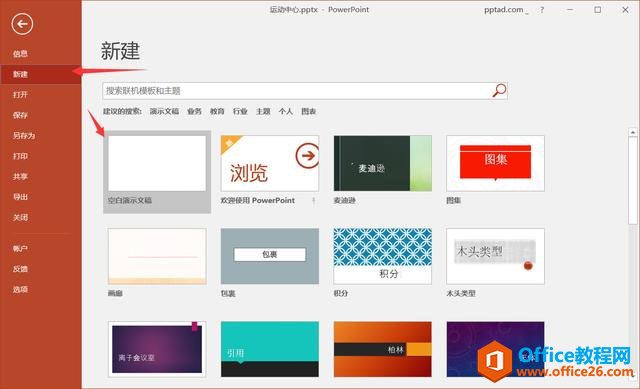Select 另存为 in the sidebar

pos(24,136)
